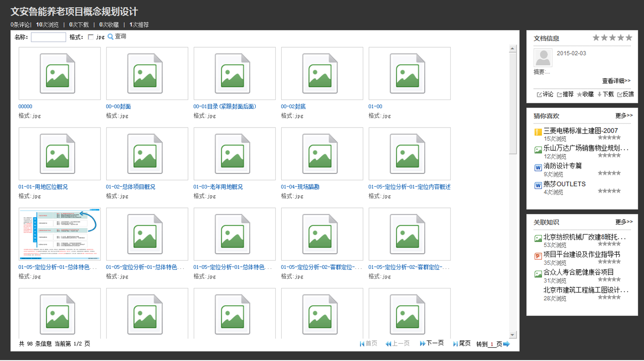Go to 首页 first page

click(369, 344)
